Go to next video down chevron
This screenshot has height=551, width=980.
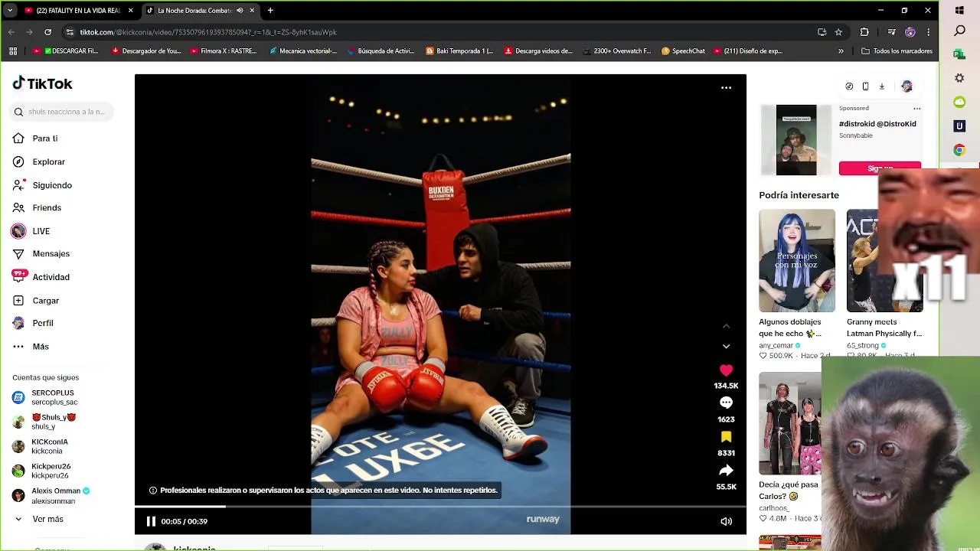click(x=726, y=347)
